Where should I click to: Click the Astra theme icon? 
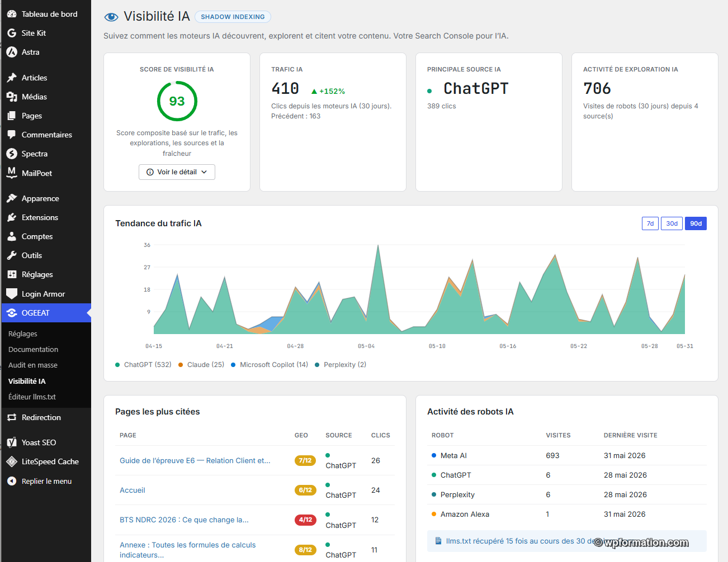click(x=12, y=52)
